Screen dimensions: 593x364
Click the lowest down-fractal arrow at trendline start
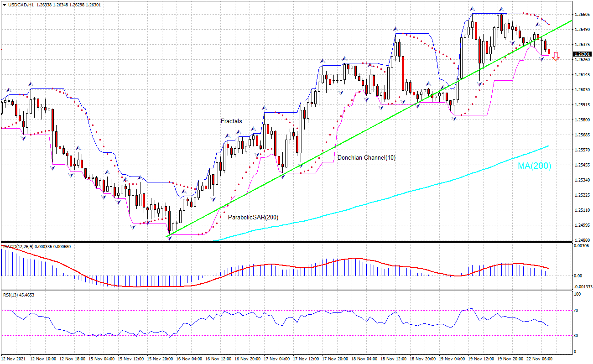coord(170,238)
